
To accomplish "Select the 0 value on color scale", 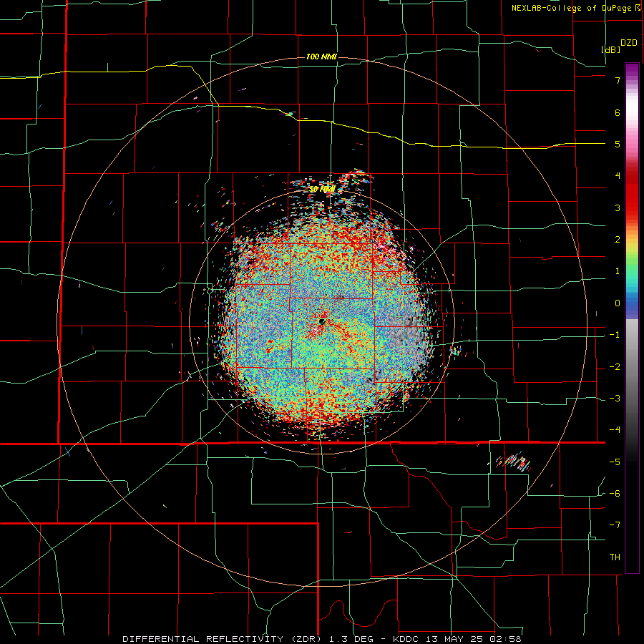I will click(x=618, y=303).
